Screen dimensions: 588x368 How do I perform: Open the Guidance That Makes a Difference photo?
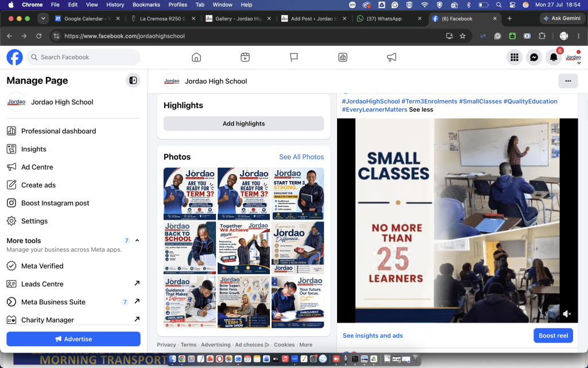click(189, 302)
